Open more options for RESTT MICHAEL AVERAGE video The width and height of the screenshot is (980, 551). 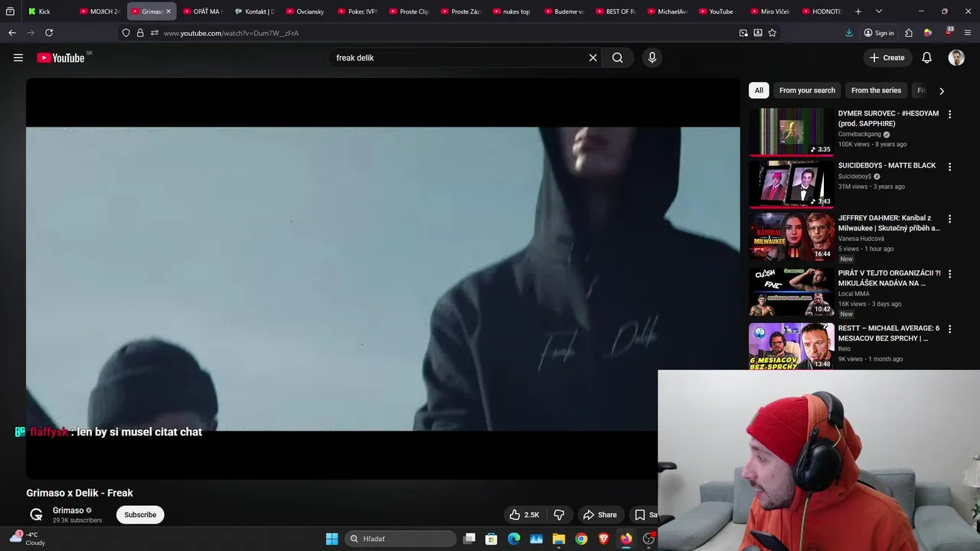coord(949,328)
